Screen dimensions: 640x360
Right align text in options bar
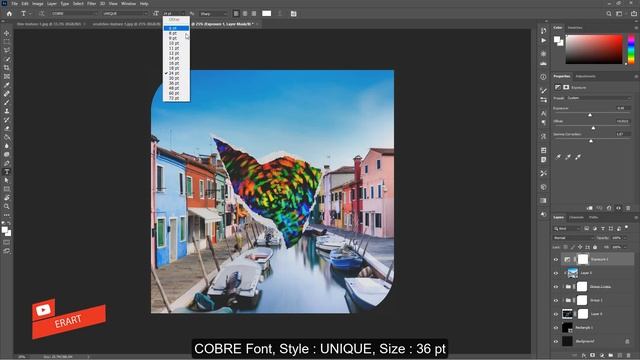[254, 13]
